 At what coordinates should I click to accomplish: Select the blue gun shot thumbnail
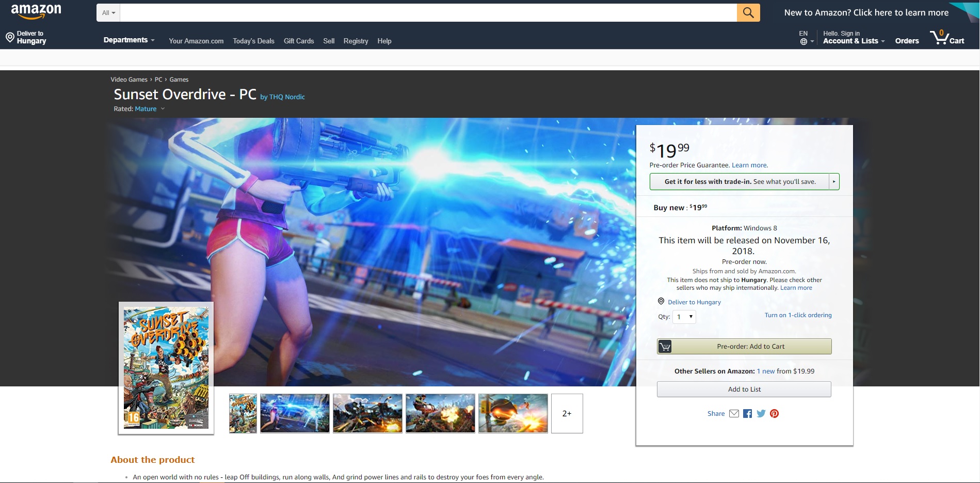click(295, 413)
